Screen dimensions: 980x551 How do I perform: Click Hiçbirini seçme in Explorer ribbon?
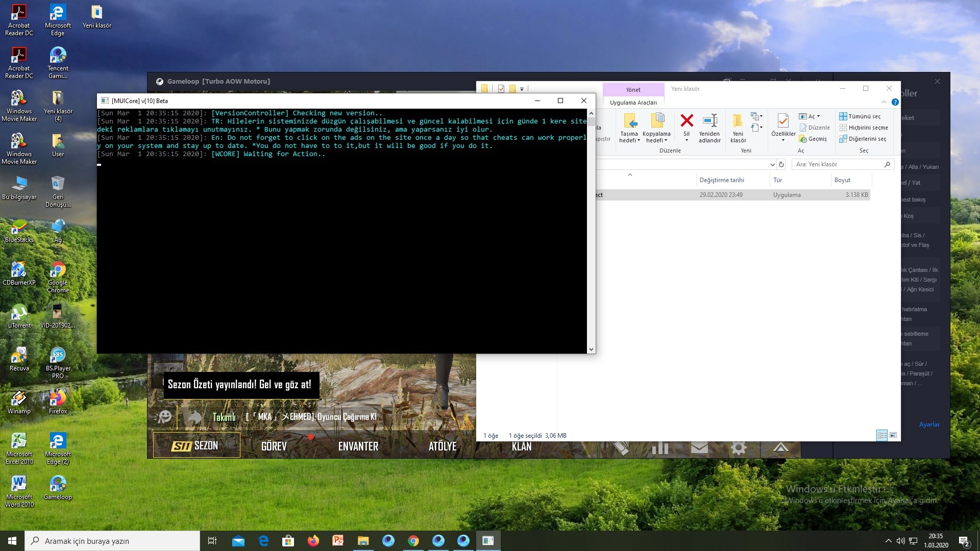[864, 128]
